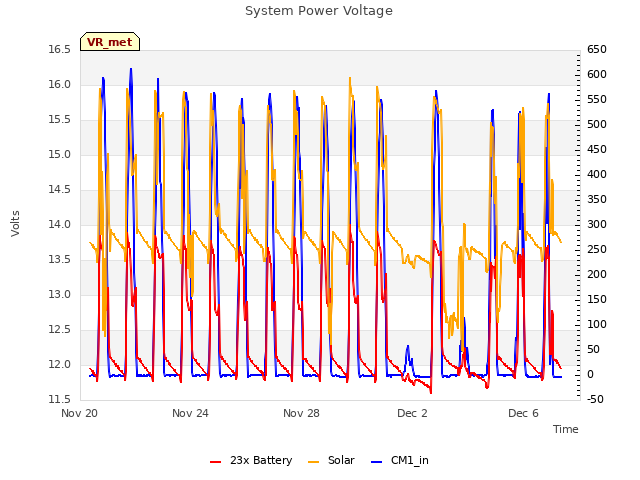The image size is (640, 480).
Task: Click the 12.0 left axis value
Action: pos(60,364)
